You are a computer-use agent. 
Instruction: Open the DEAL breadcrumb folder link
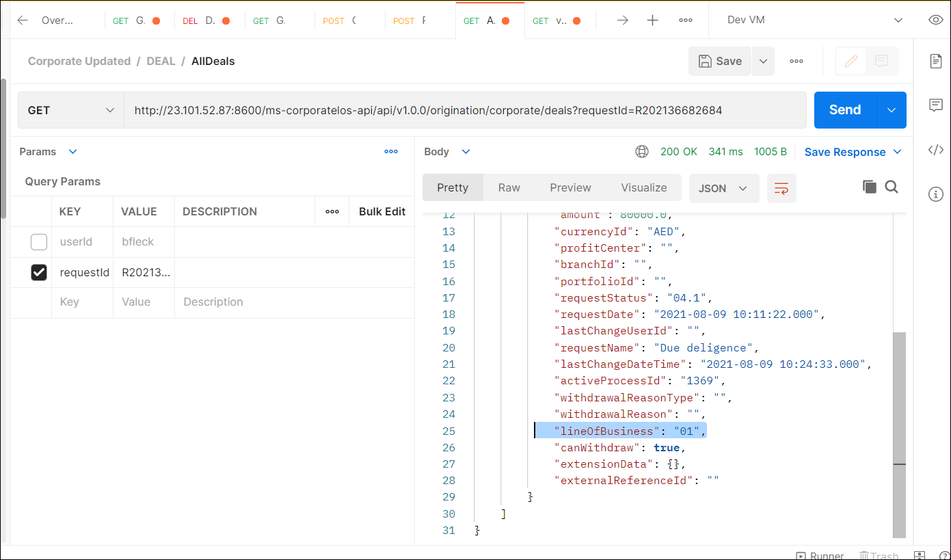point(161,61)
